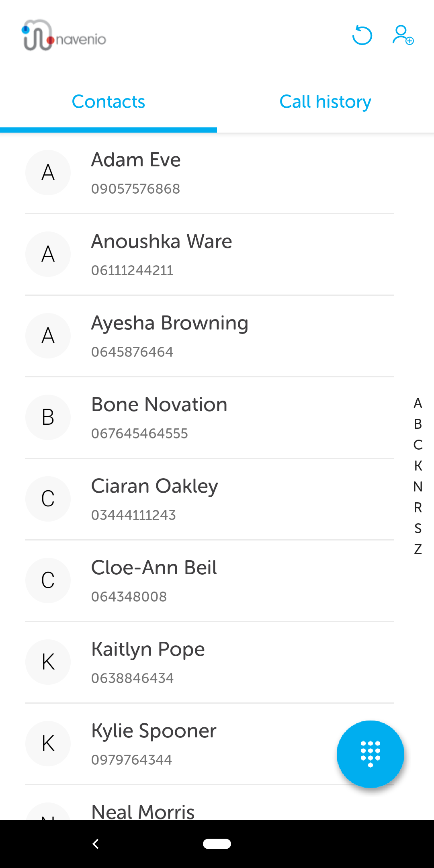This screenshot has width=434, height=868.
Task: Tap the Android home pill
Action: [x=217, y=843]
